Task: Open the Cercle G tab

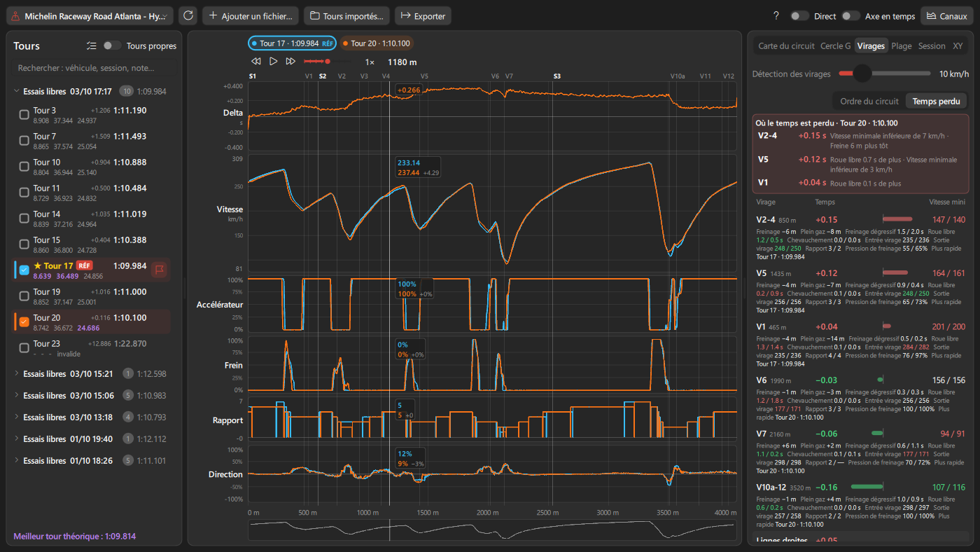Action: [x=836, y=46]
